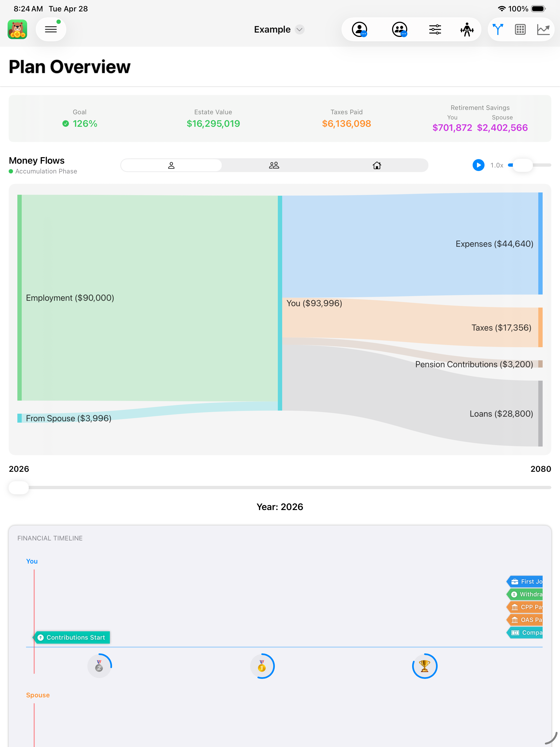
Task: Switch to the line chart view icon
Action: tap(543, 29)
